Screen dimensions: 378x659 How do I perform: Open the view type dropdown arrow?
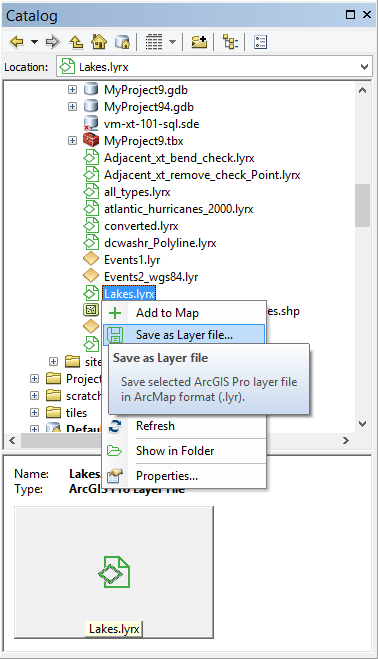click(172, 42)
